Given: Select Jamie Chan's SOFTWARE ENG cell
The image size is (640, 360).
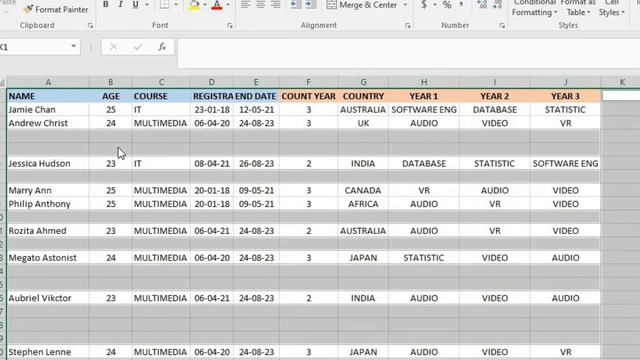Looking at the screenshot, I should 424,109.
